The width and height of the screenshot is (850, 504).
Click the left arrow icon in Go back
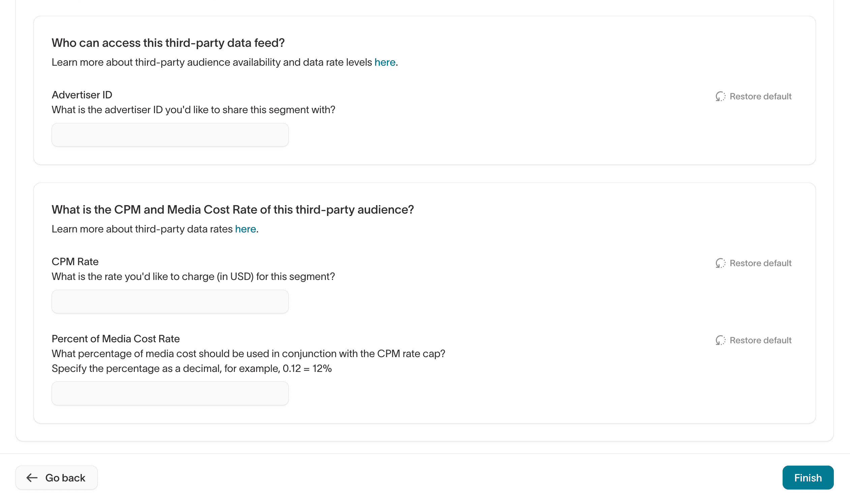pos(32,478)
